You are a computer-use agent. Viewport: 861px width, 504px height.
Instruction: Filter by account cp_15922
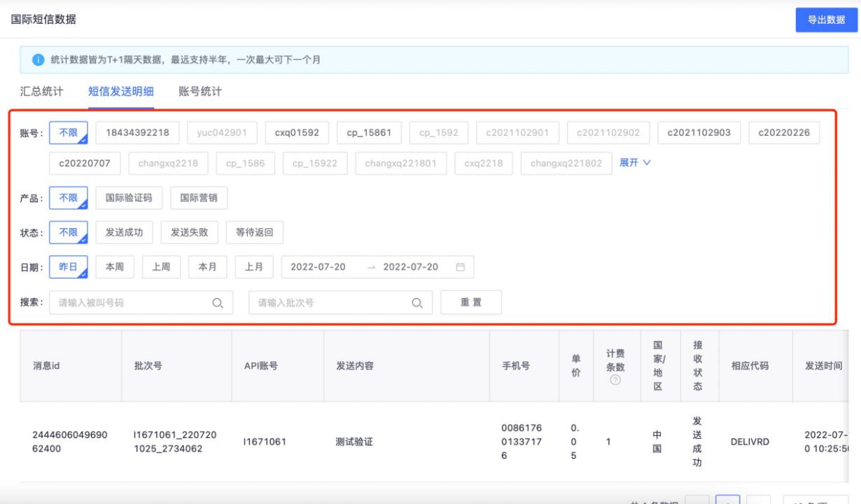click(315, 163)
